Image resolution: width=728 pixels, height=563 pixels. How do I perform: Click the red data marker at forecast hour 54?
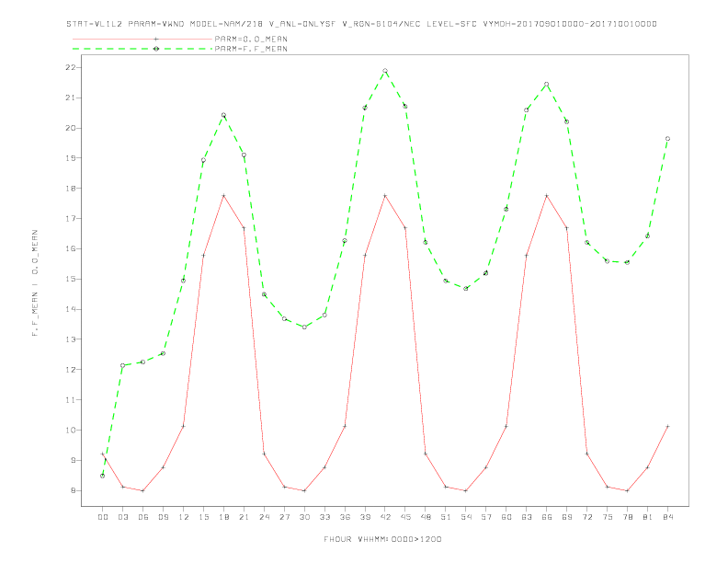click(x=466, y=490)
